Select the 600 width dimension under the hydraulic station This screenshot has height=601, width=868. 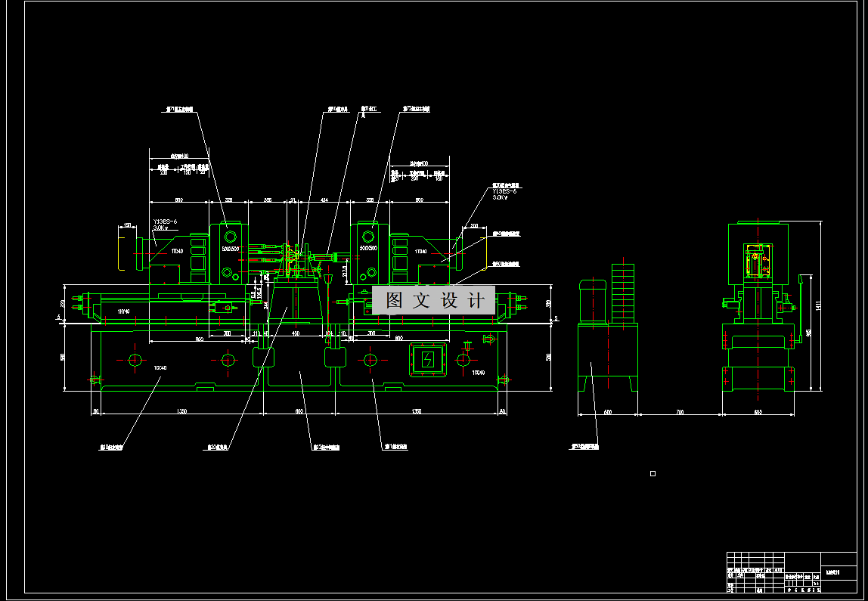(607, 412)
